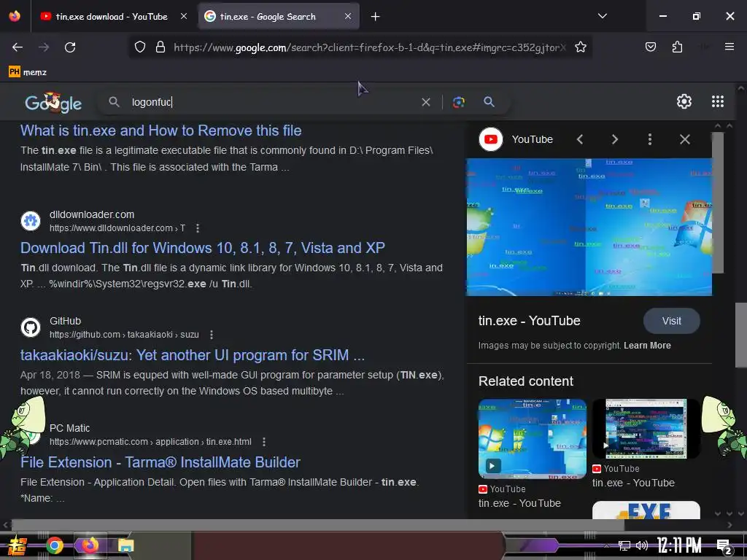Click the dlldownloader.com site favicon
The image size is (747, 560).
[31, 221]
